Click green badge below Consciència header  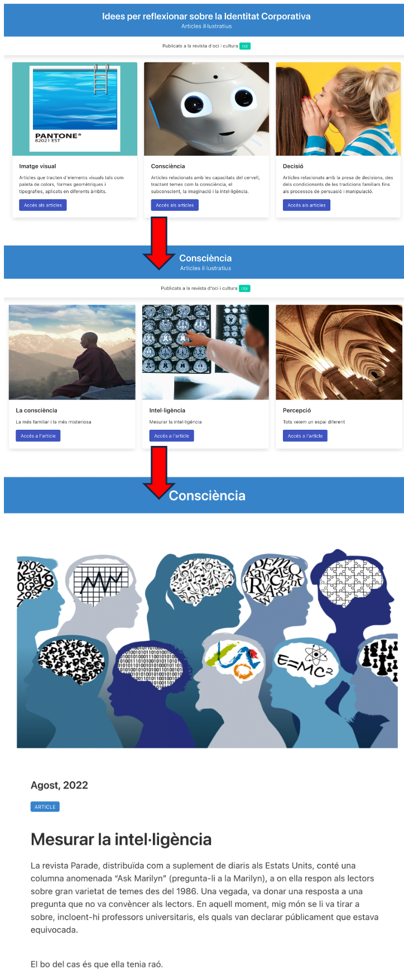pos(244,289)
